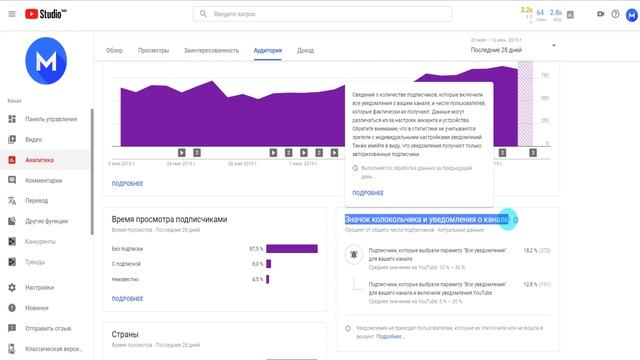640x360 pixels.
Task: Click the magnifier icon in search bar
Action: pos(203,14)
